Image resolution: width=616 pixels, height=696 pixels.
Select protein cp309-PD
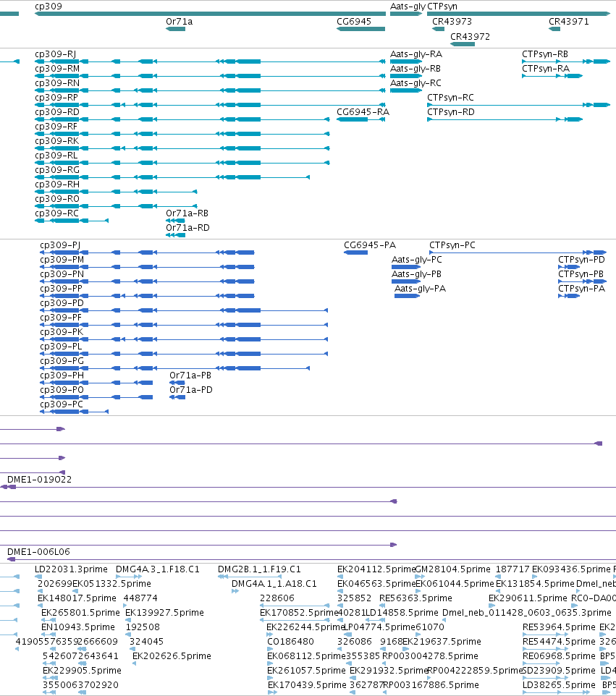[x=62, y=303]
